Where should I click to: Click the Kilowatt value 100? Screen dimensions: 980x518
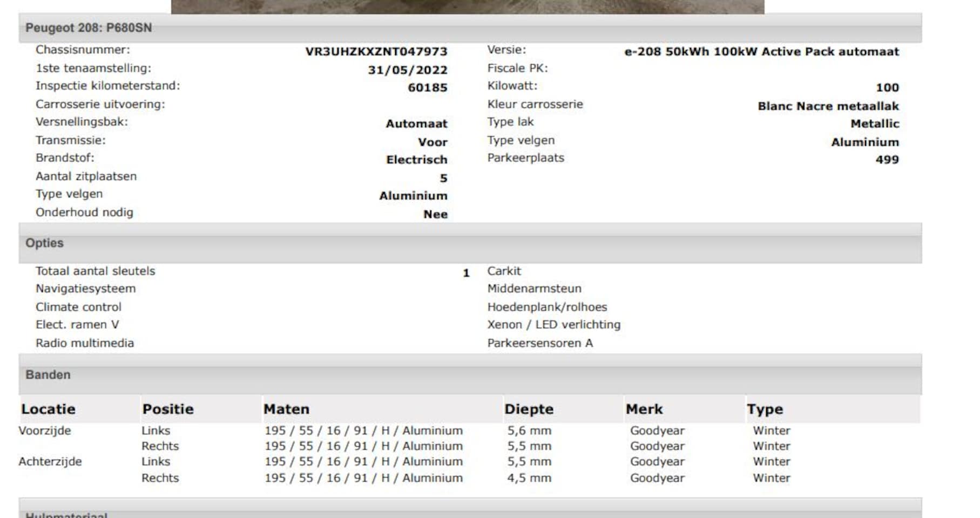click(887, 88)
